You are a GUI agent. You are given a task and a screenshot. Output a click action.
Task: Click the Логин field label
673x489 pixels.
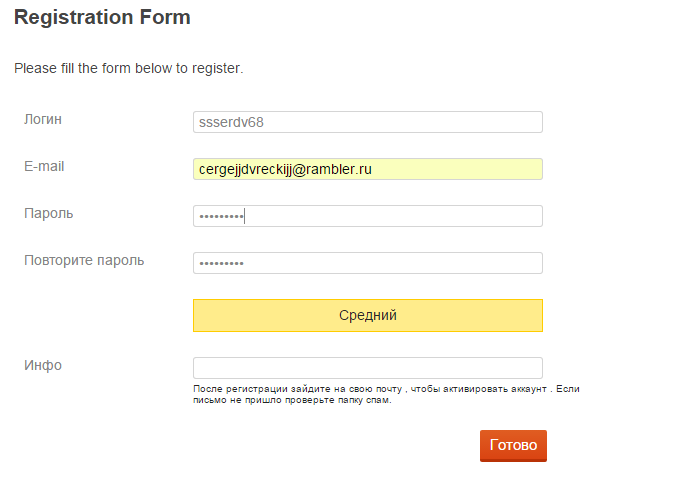coord(43,119)
